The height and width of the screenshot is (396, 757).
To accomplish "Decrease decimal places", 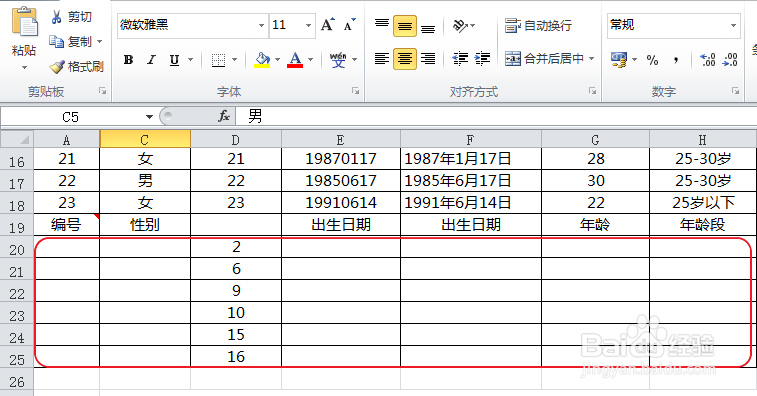I will tap(730, 59).
